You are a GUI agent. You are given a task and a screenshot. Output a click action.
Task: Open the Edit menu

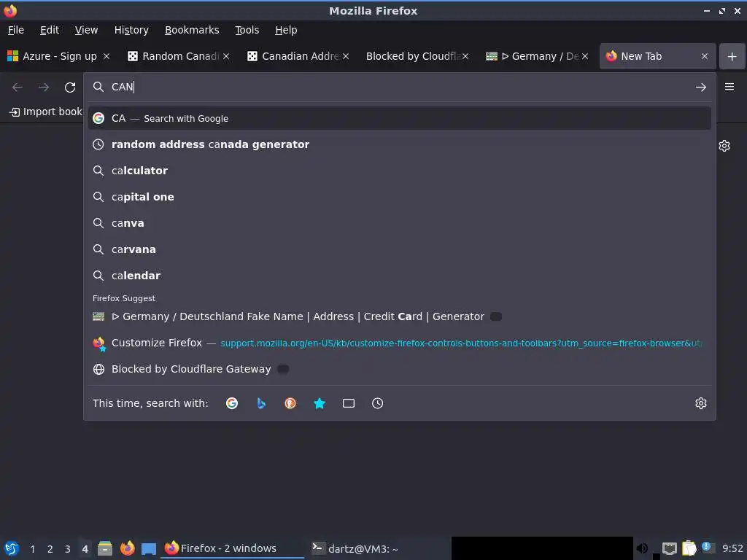click(x=50, y=30)
